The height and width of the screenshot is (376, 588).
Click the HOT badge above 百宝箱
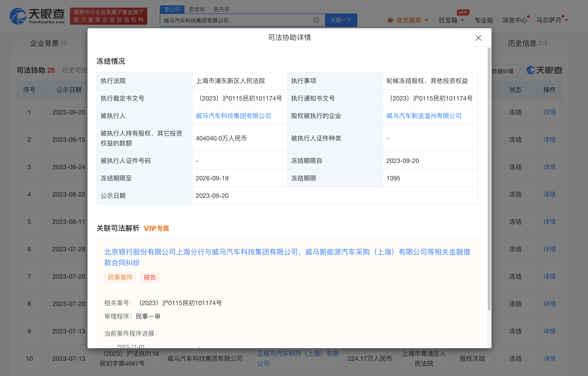[463, 13]
